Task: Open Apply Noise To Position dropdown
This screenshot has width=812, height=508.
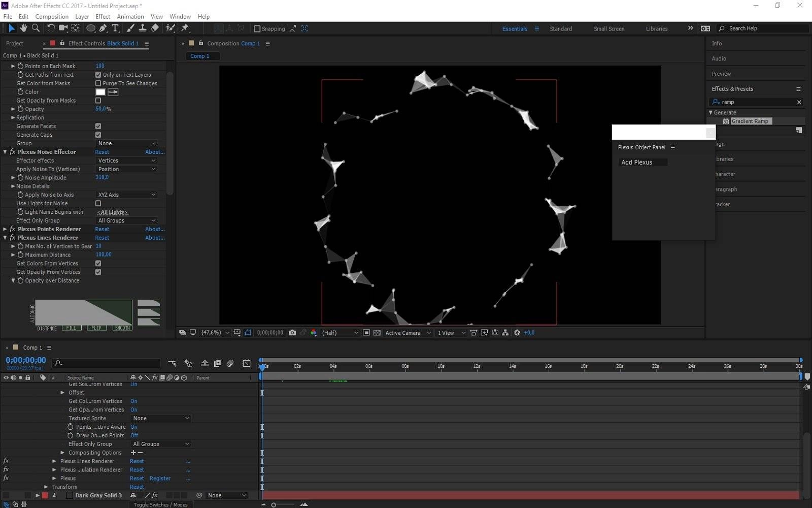Action: click(126, 169)
